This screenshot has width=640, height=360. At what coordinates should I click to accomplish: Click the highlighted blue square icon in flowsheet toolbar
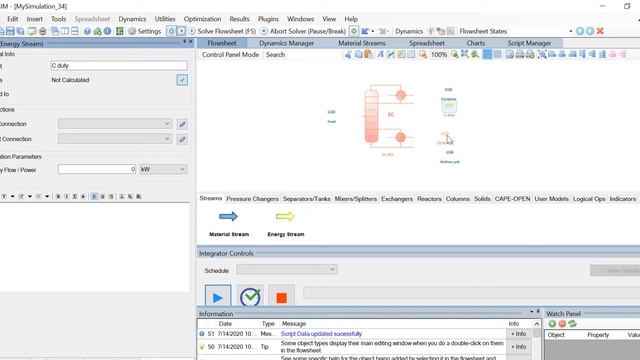(x=487, y=54)
